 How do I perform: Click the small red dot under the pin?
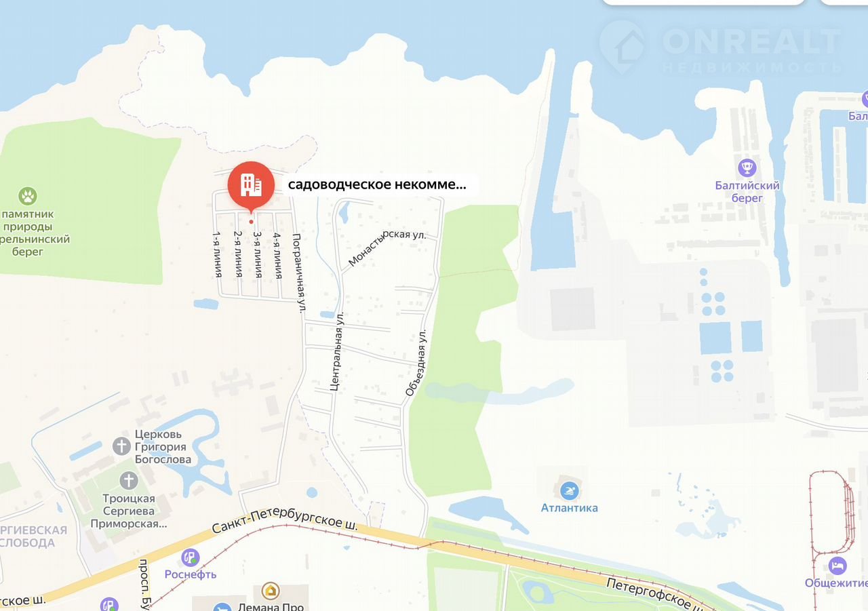pyautogui.click(x=251, y=222)
